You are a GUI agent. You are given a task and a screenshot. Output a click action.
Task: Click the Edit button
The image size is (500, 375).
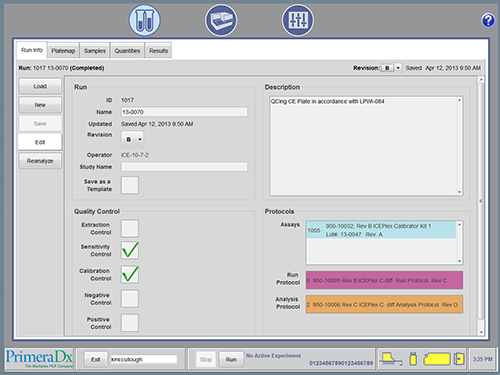pos(40,142)
